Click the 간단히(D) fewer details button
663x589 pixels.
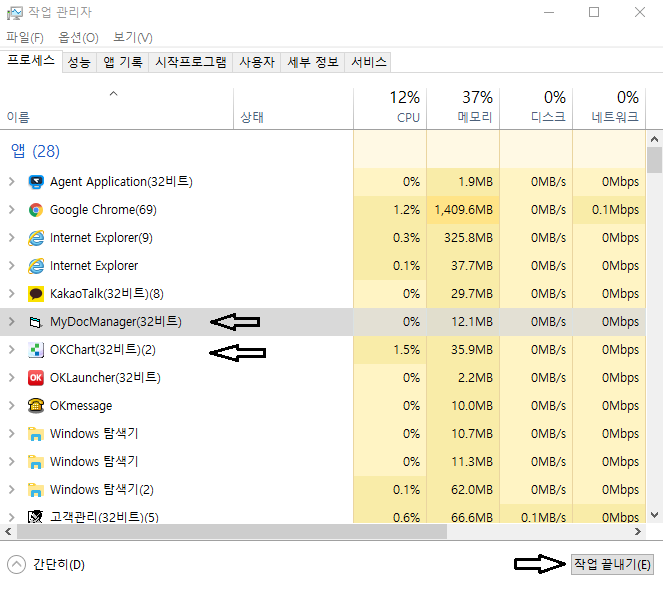point(46,564)
